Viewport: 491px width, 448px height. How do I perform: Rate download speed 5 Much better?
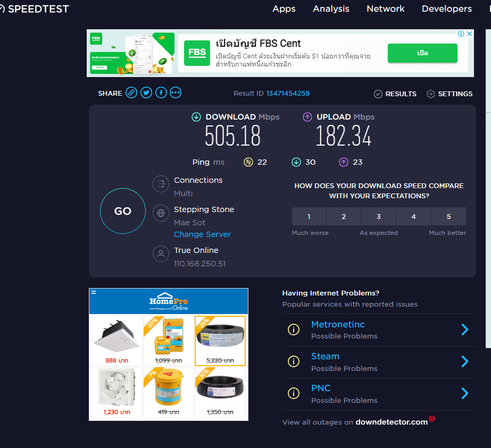click(449, 216)
